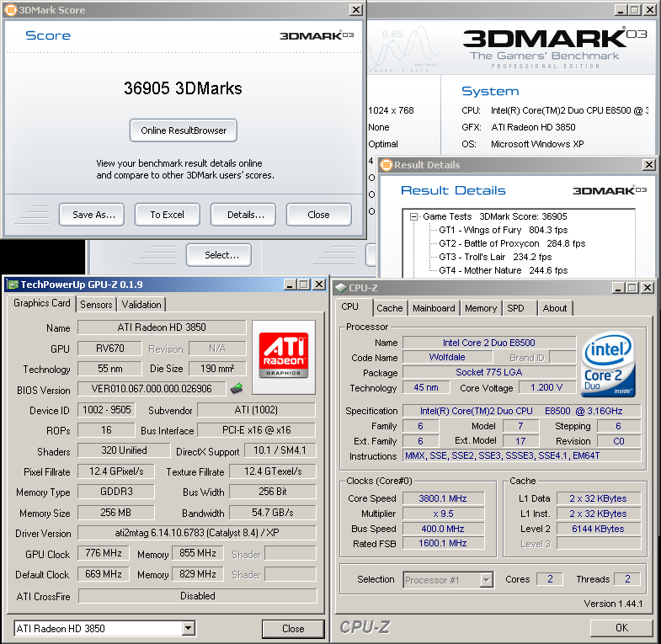The image size is (661, 644).
Task: Export the score with To Excel
Action: pyautogui.click(x=168, y=215)
